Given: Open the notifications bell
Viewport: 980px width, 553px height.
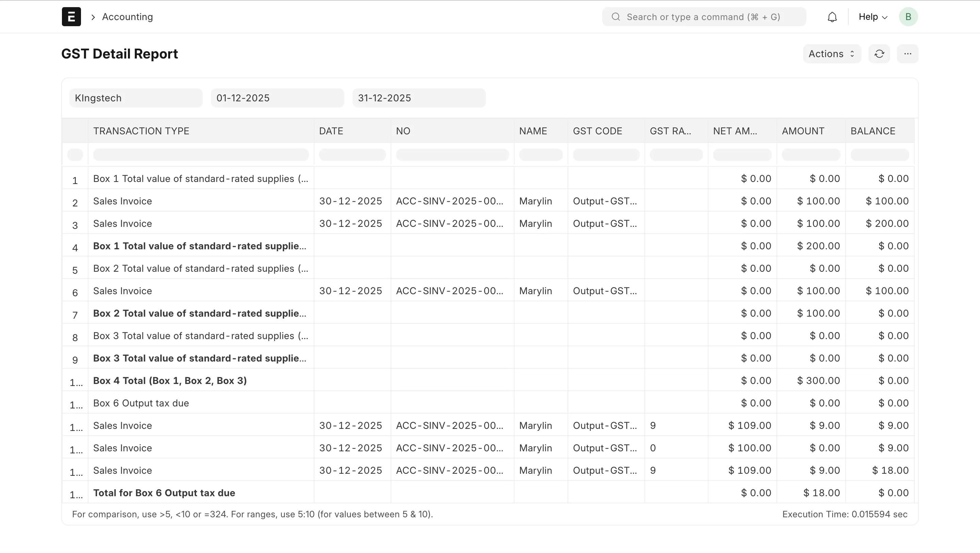Looking at the screenshot, I should [832, 17].
